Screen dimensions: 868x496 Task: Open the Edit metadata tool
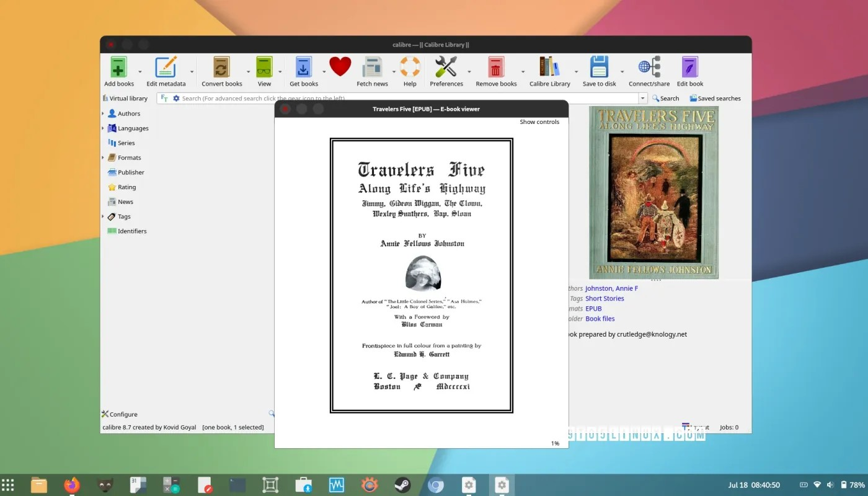click(x=166, y=68)
